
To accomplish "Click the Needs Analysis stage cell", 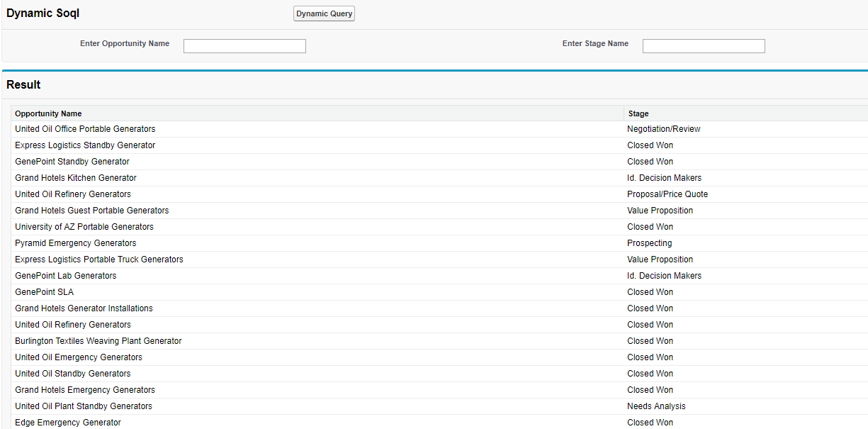I will point(656,406).
